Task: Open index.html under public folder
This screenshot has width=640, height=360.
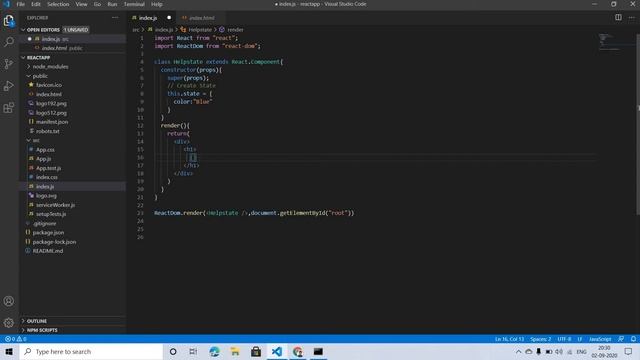Action: pos(49,94)
